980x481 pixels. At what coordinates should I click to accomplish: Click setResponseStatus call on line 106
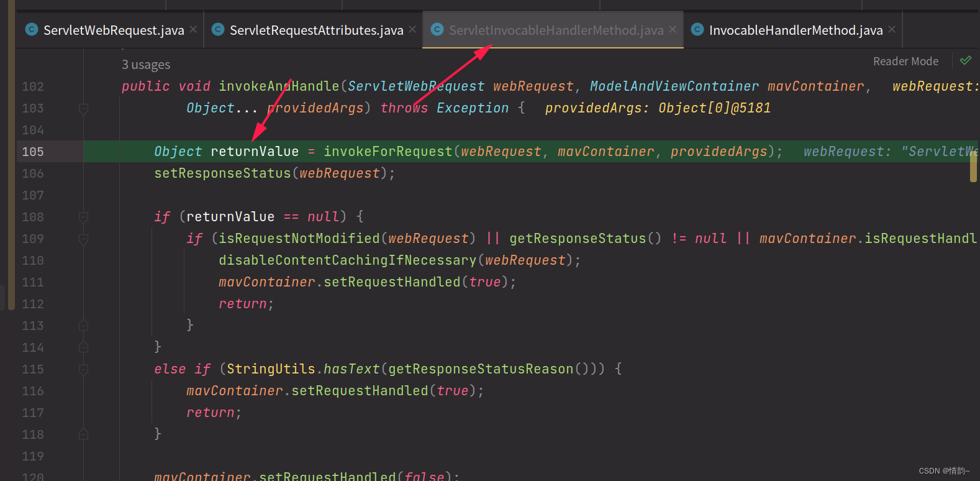(x=222, y=173)
